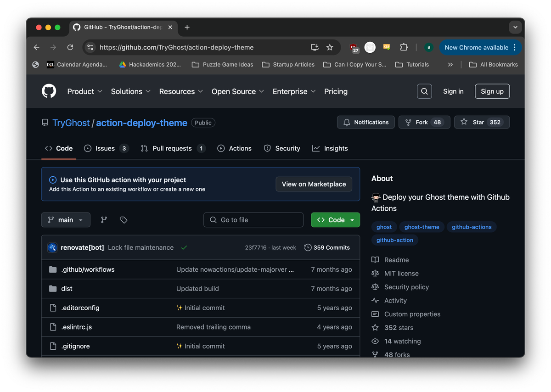Viewport: 551px width, 392px height.
Task: Switch to the Issues tab
Action: point(106,148)
